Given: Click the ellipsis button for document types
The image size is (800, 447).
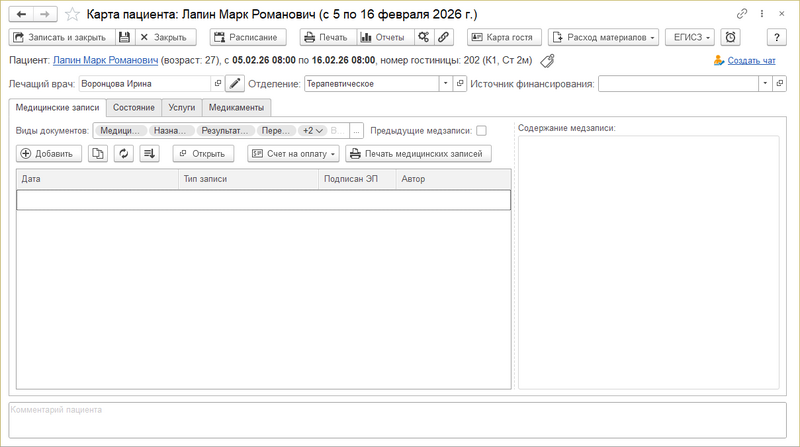Looking at the screenshot, I should click(356, 131).
